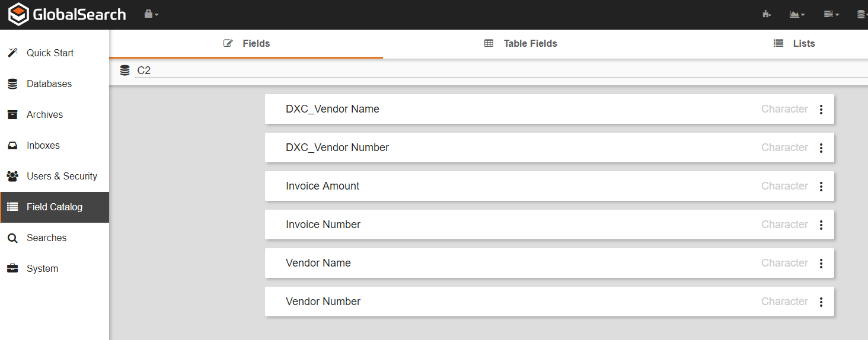Viewport: 868px width, 340px height.
Task: Open options menu for DXC_Vendor Name
Action: [821, 110]
